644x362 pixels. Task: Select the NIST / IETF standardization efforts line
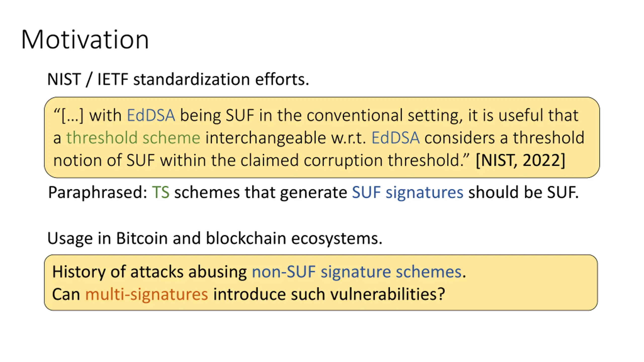pos(178,79)
